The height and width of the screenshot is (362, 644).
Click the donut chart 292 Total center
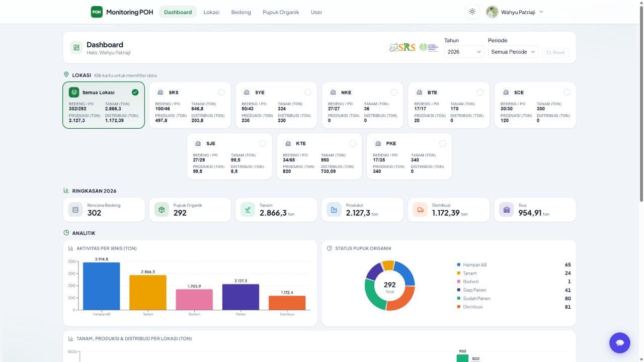[x=389, y=287]
